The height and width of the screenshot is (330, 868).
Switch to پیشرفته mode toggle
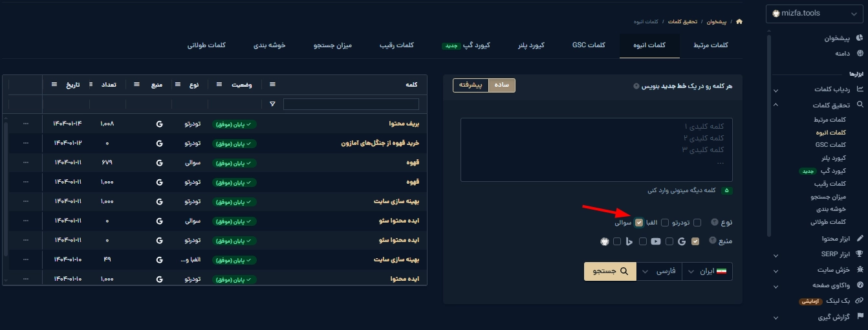point(470,85)
